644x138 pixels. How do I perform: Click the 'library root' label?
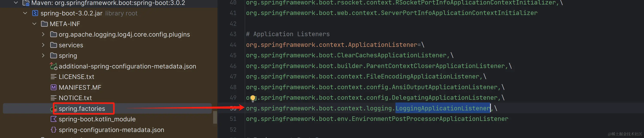[121, 13]
